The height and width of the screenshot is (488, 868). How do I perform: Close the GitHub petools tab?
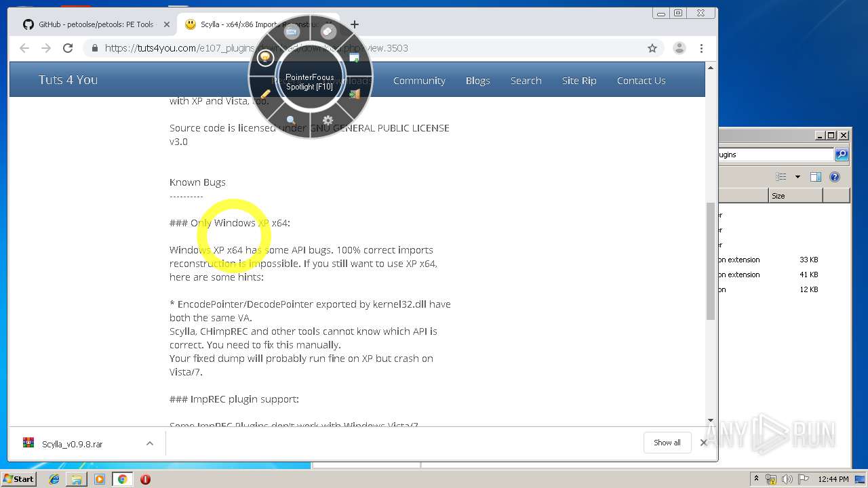(166, 24)
